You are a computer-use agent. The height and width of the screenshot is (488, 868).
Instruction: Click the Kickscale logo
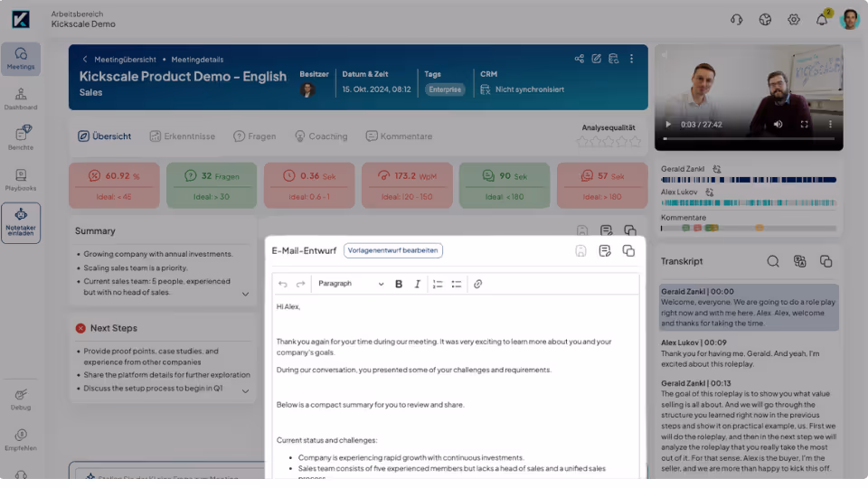tap(21, 19)
